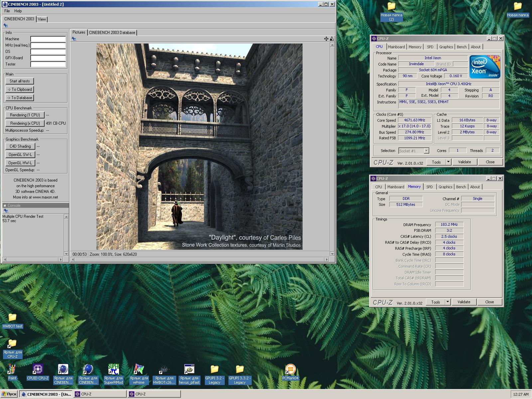Open About tab in upper CPU-Z window

coord(476,47)
